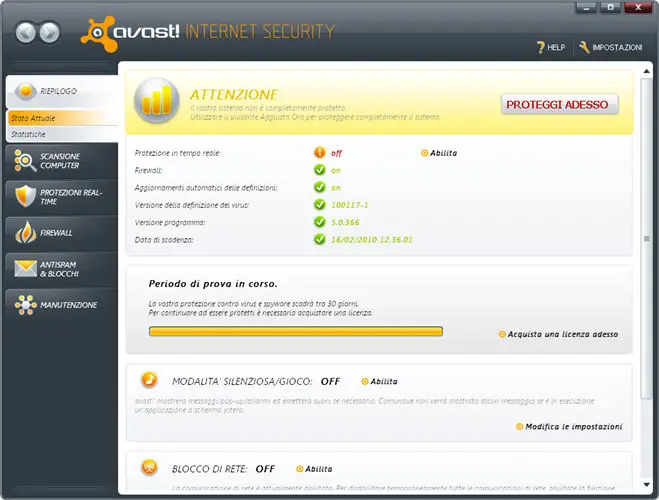Click Acquista una licenza adesso link
This screenshot has width=659, height=500.
tap(558, 334)
